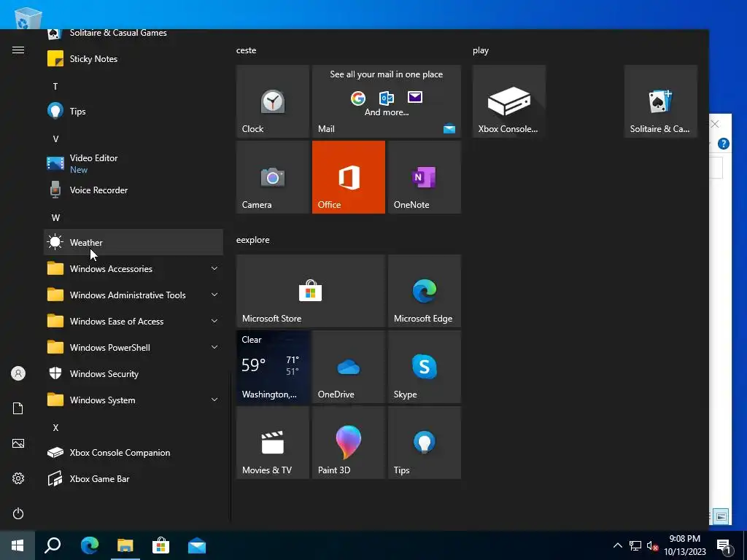This screenshot has height=560, width=747.
Task: Launch Microsoft Edge from the taskbar
Action: point(89,545)
